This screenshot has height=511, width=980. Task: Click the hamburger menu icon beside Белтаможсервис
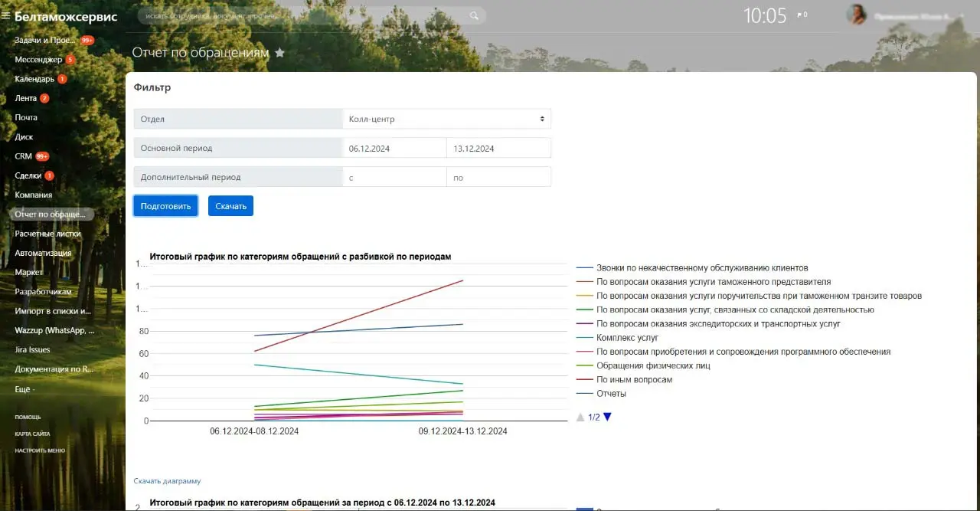point(6,16)
